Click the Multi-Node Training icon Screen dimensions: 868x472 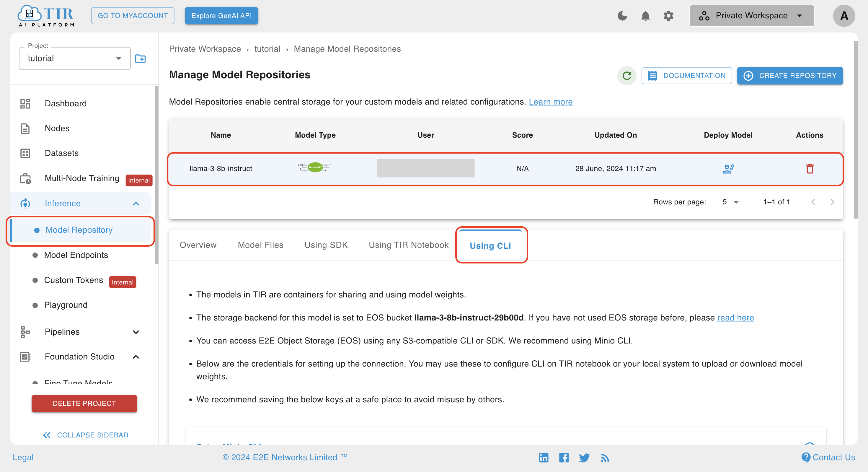point(25,179)
